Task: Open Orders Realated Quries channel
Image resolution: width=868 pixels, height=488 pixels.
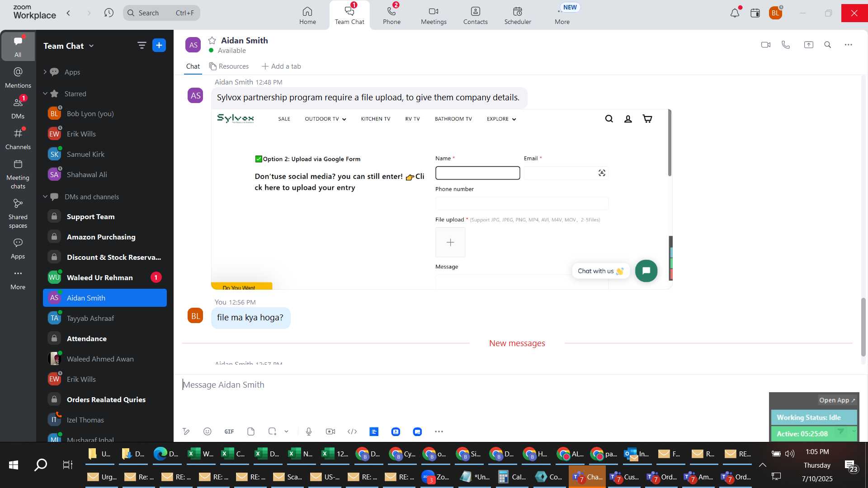Action: click(x=105, y=399)
